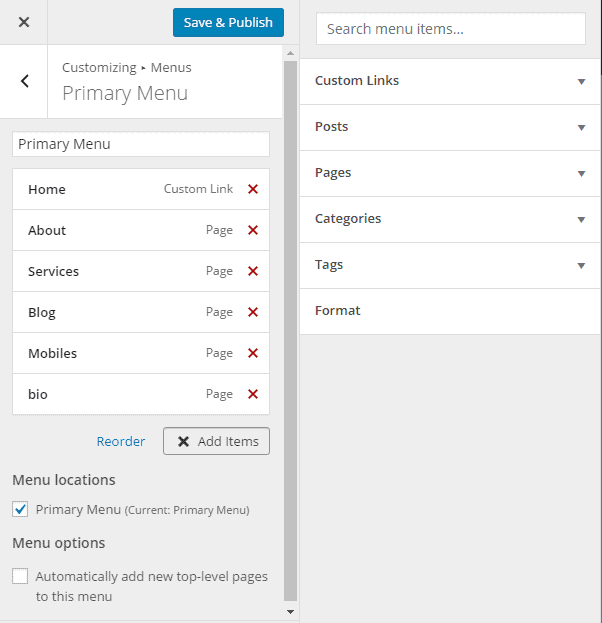
Task: Uncheck Primary Menu location checkbox
Action: 20,509
